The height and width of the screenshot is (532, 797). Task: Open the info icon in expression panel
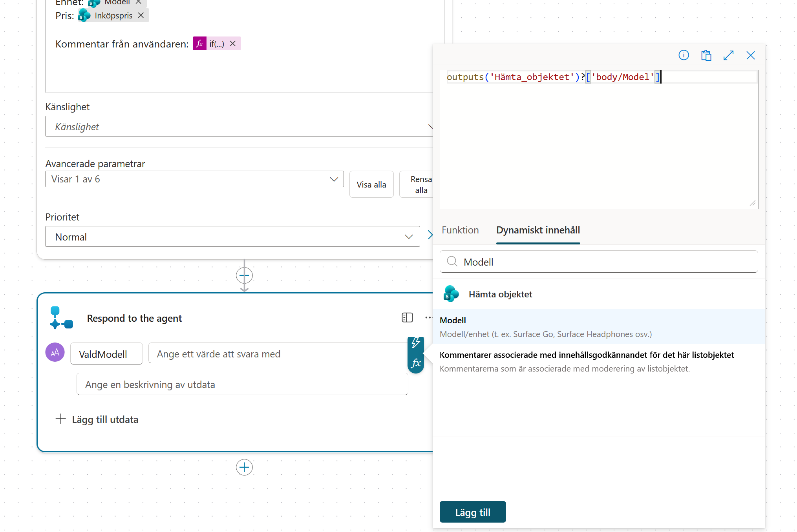tap(684, 55)
